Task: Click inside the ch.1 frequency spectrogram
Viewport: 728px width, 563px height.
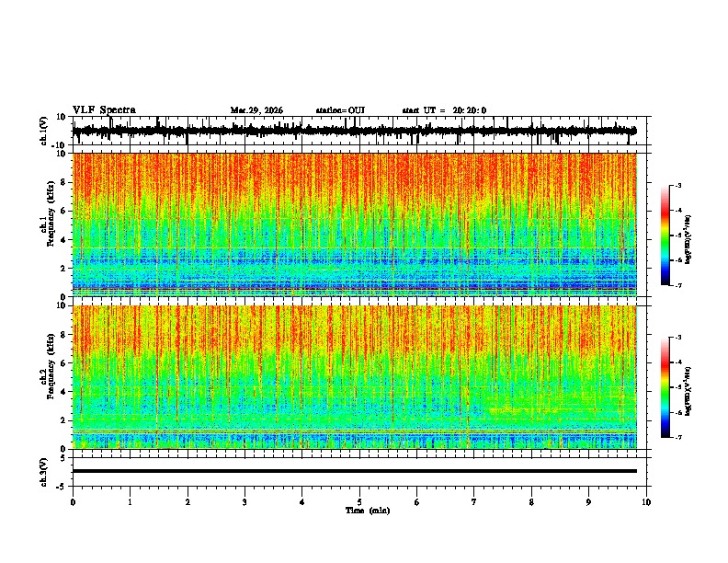Action: pos(355,224)
